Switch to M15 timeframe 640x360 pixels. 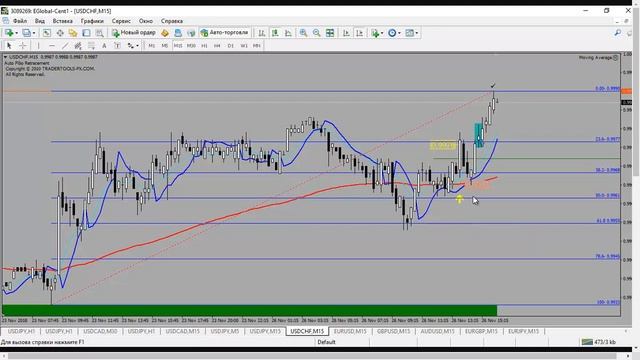178,46
